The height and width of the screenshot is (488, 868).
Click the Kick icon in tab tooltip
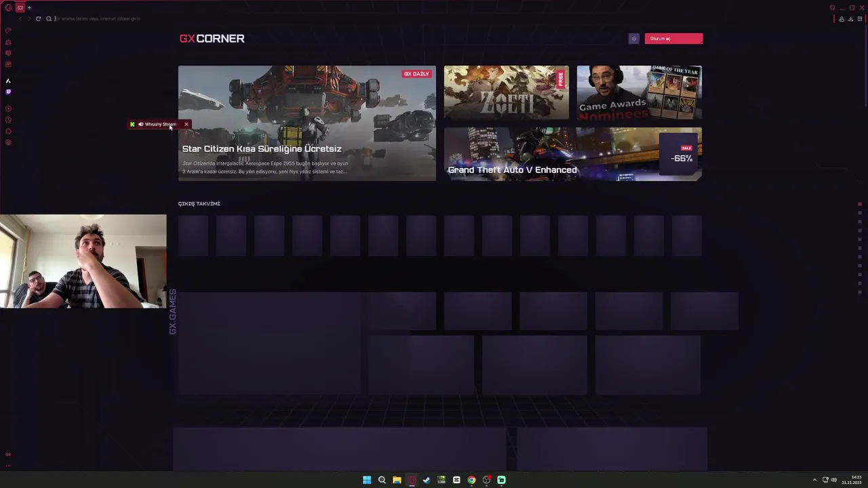(x=132, y=124)
